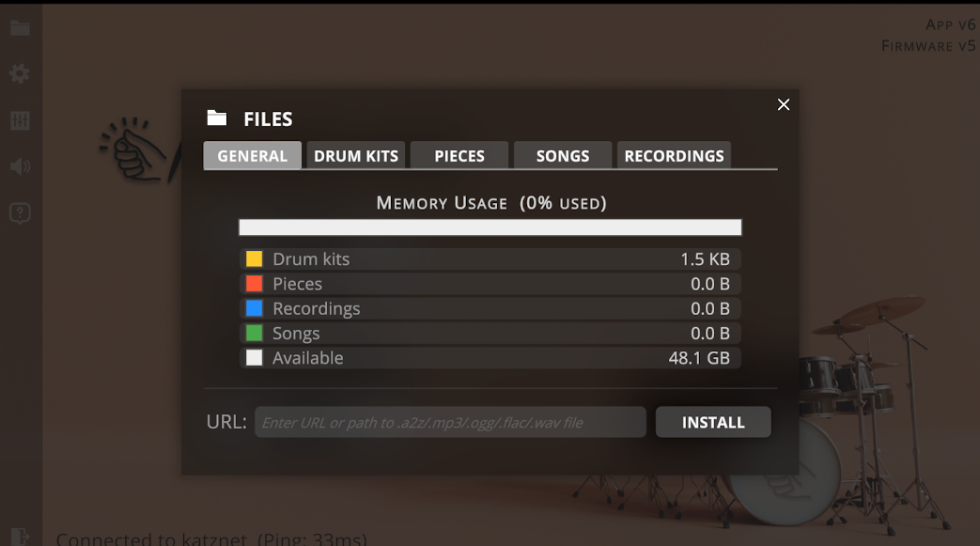Open the volume panel via speaker icon

pos(20,166)
